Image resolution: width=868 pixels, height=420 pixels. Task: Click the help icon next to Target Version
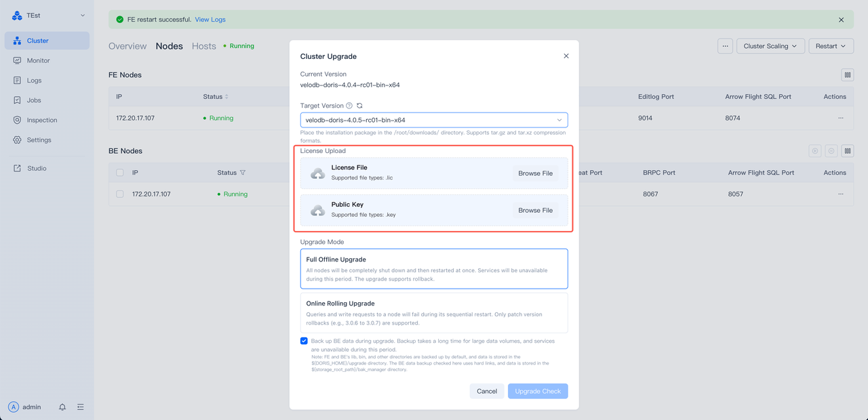point(349,106)
